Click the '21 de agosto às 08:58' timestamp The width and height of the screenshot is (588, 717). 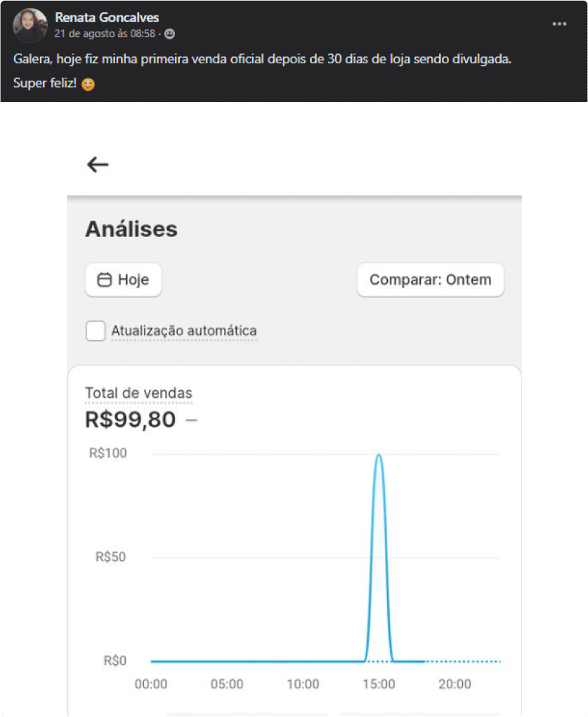105,34
